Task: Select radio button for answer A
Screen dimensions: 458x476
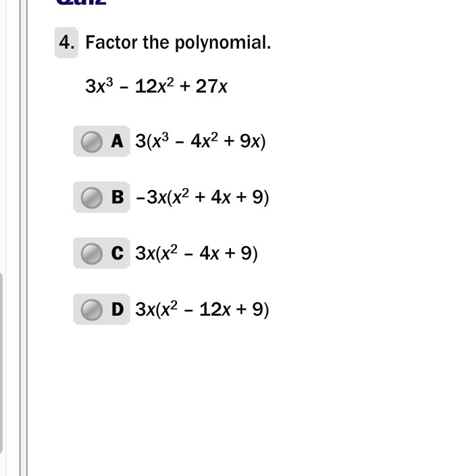Action: tap(92, 142)
